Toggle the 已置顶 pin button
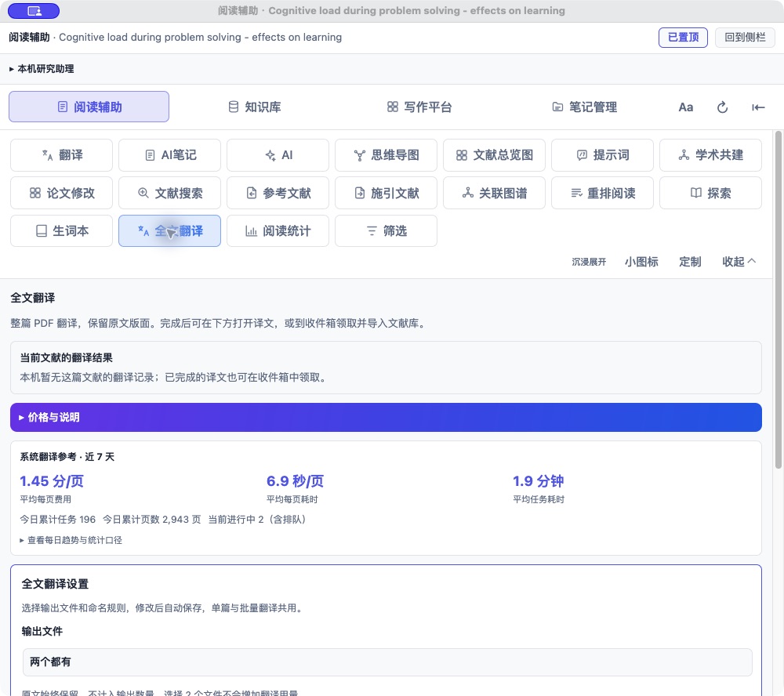Image resolution: width=784 pixels, height=696 pixels. click(x=683, y=38)
